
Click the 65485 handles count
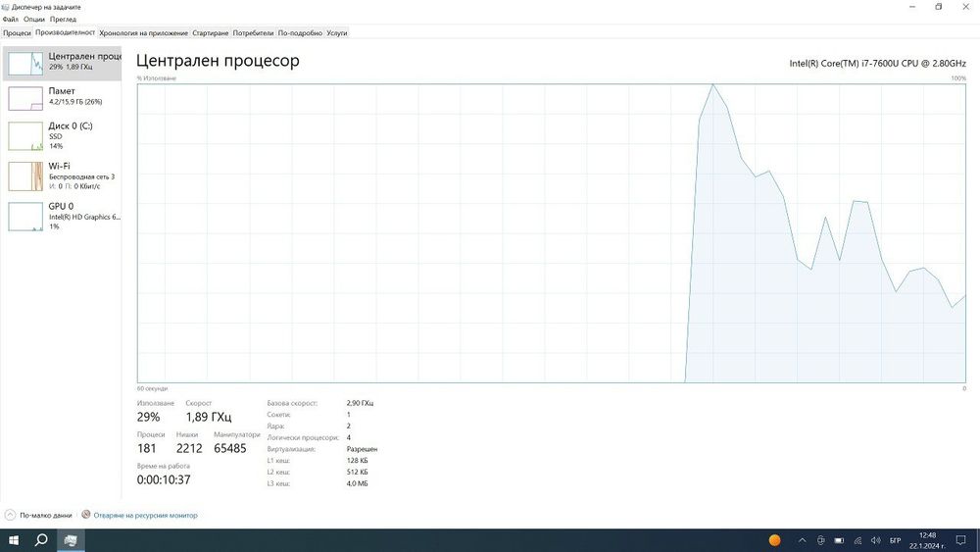click(x=230, y=448)
